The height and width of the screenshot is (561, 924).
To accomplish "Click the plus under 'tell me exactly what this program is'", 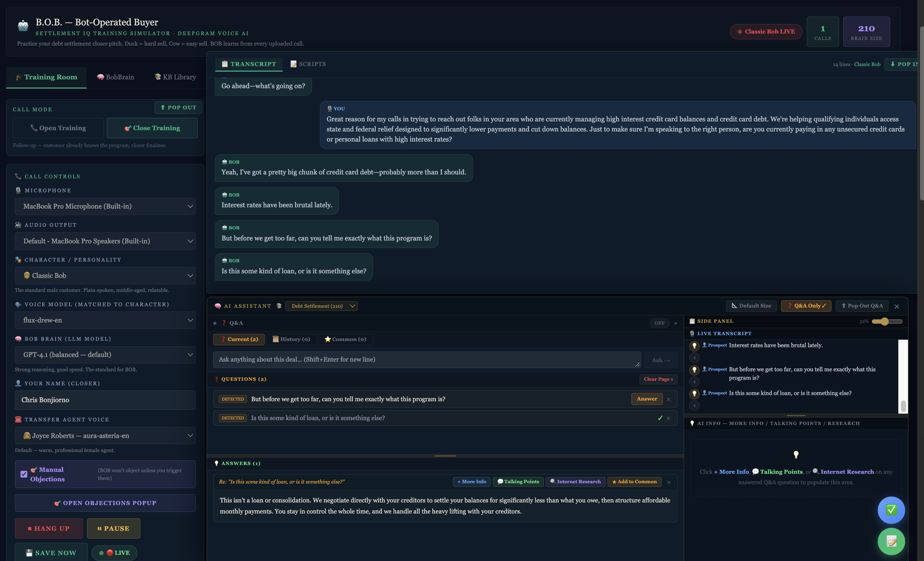I will pos(694,382).
